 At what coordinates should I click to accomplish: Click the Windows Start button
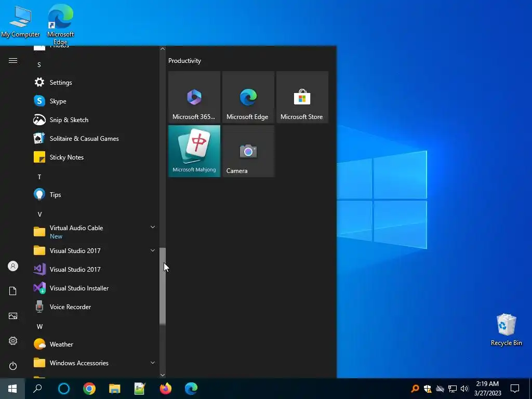[12, 389]
